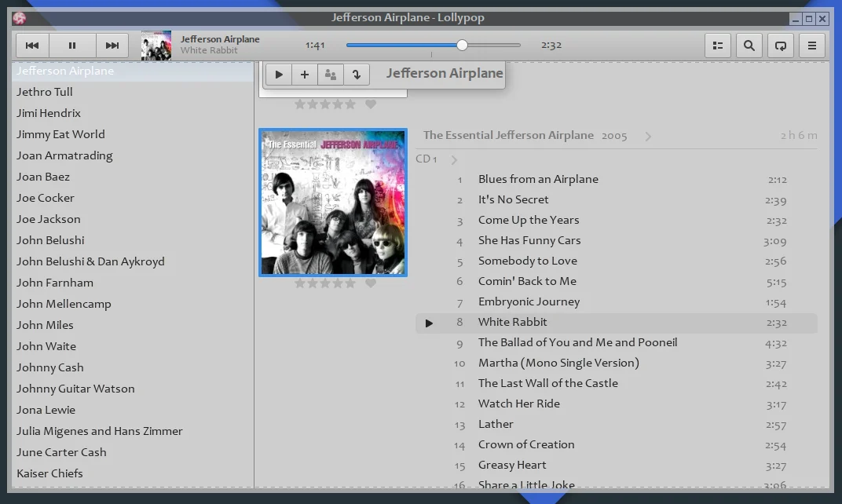
Task: Select artist Kaiser Chiefs
Action: coord(133,473)
